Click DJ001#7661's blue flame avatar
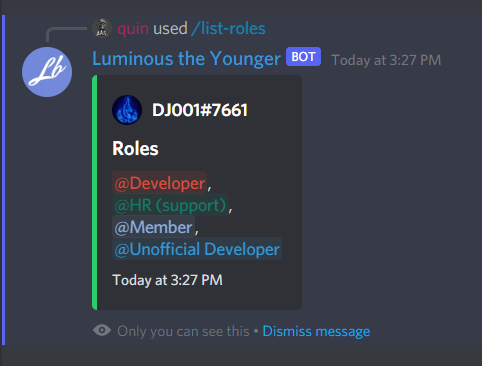Image resolution: width=482 pixels, height=366 pixels. click(x=127, y=110)
